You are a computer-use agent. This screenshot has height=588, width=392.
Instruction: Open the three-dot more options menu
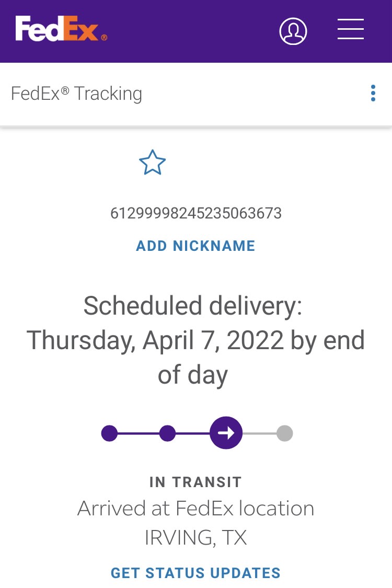pyautogui.click(x=373, y=93)
